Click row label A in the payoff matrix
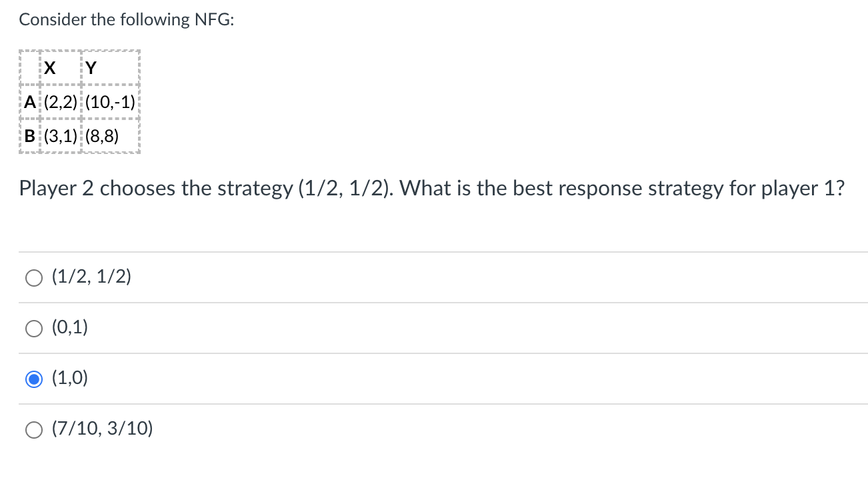868x480 pixels. coord(29,102)
